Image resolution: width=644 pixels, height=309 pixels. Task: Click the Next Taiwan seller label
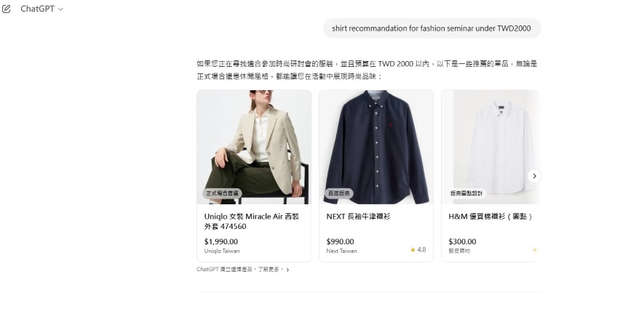click(x=342, y=251)
